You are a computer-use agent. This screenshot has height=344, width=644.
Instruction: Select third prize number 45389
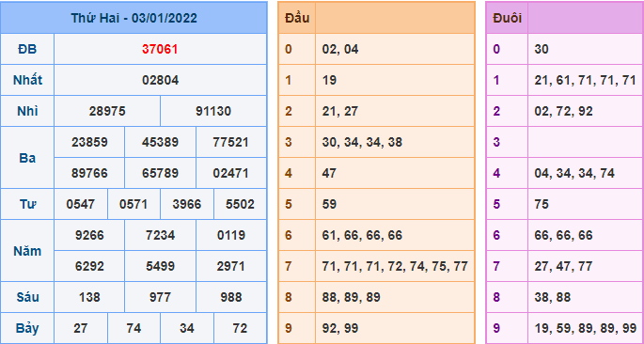pos(160,142)
